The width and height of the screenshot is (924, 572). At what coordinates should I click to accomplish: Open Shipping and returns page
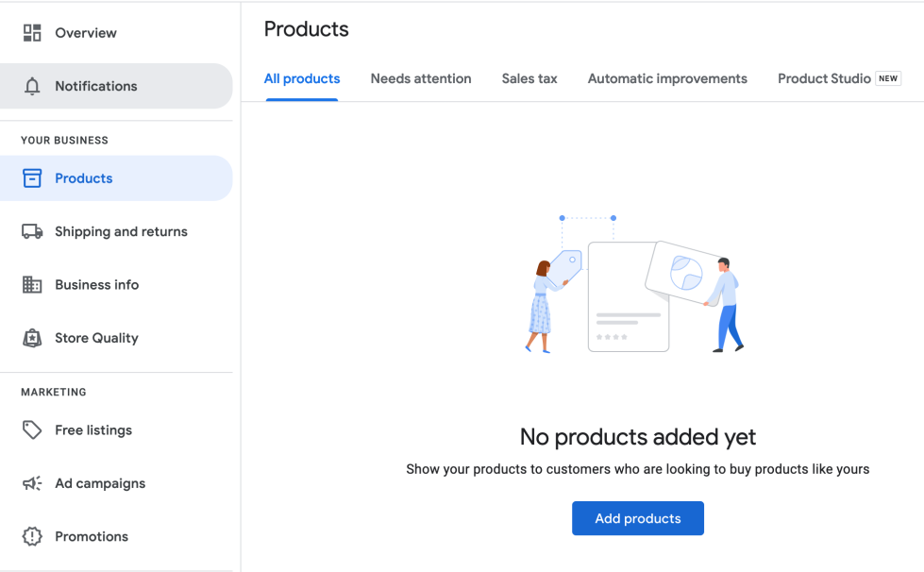121,231
